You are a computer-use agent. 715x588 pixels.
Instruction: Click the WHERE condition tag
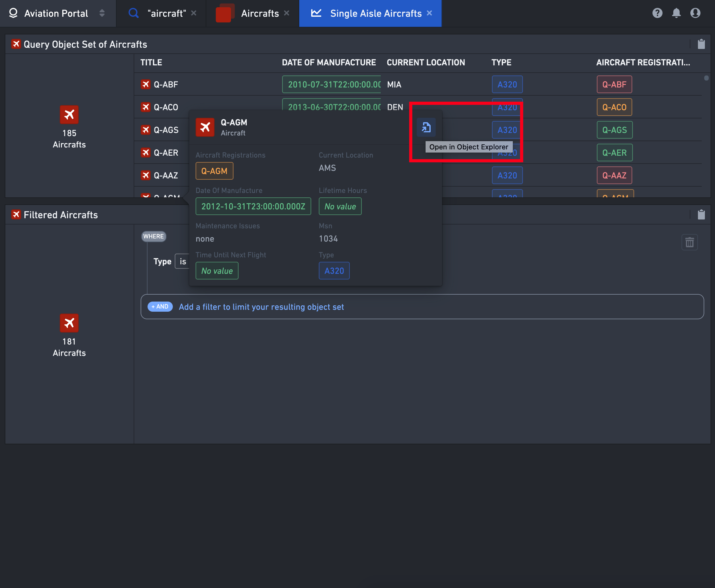click(x=154, y=236)
